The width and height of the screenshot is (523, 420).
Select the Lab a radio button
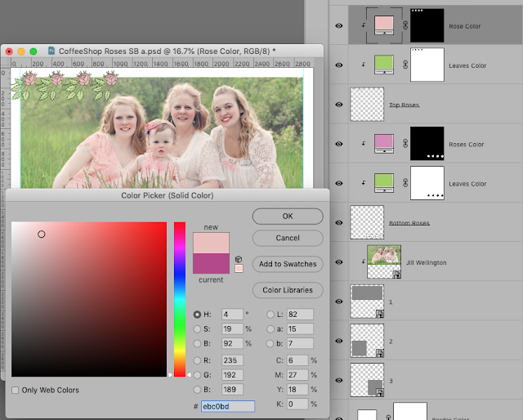pos(270,329)
